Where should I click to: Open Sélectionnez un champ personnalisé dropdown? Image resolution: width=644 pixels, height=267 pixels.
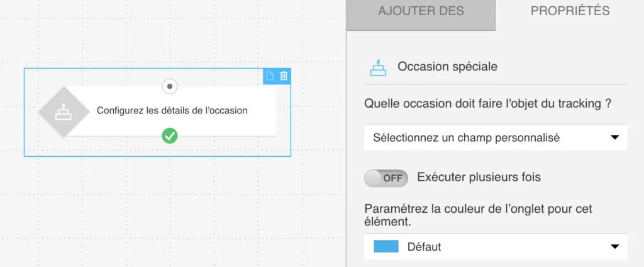496,137
